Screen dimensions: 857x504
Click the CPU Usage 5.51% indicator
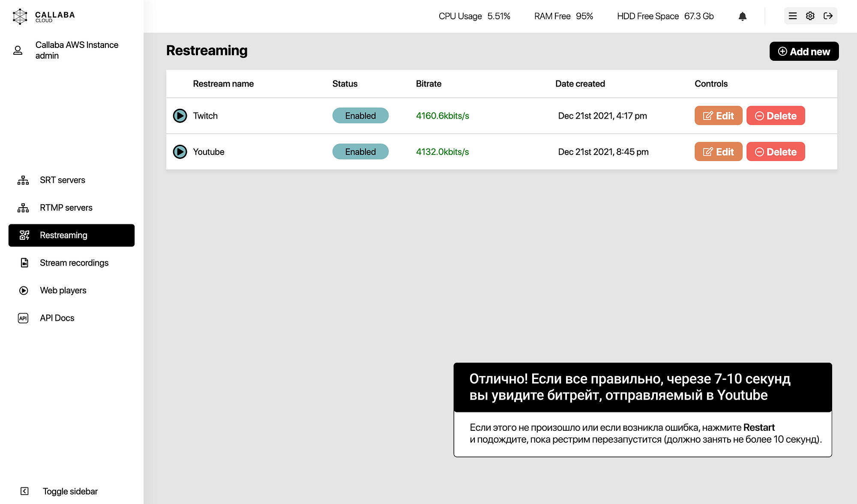(474, 16)
